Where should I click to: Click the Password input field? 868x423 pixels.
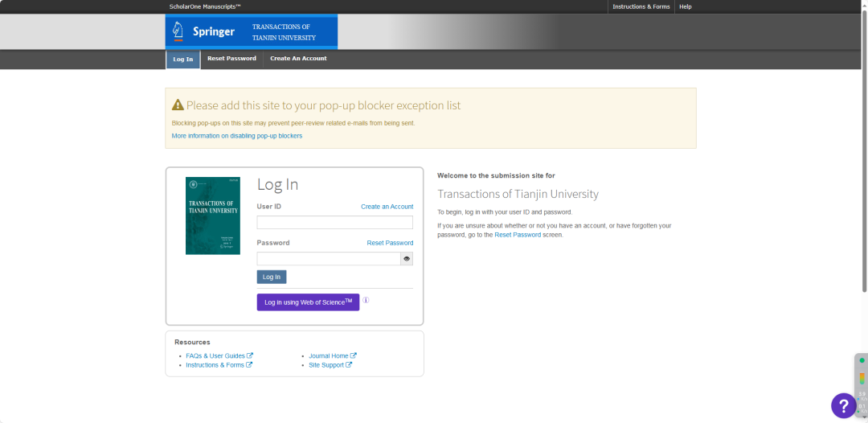[x=329, y=259]
